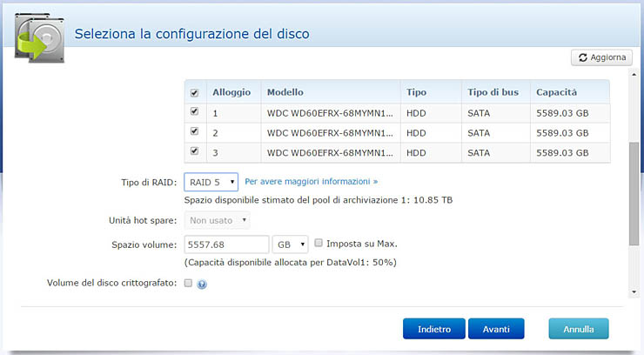Open the Tipo di RAID dropdown
The image size is (644, 355).
pos(211,183)
